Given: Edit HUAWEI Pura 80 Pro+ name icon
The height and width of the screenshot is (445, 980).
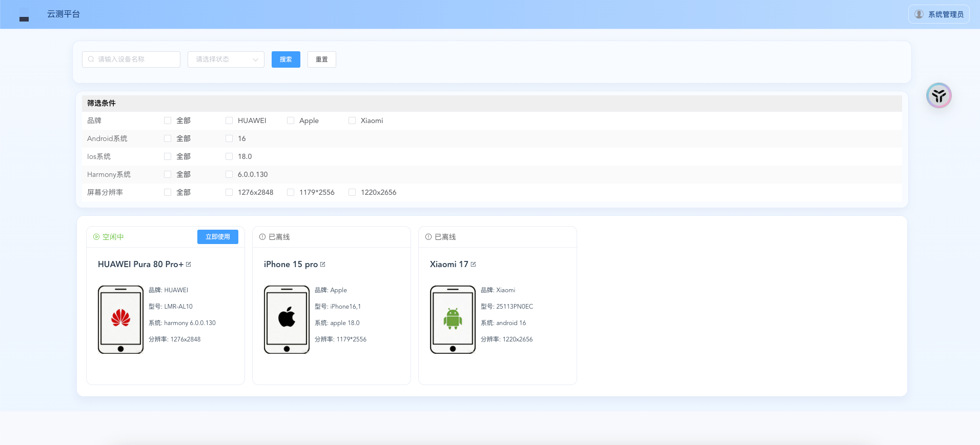Looking at the screenshot, I should pos(189,265).
